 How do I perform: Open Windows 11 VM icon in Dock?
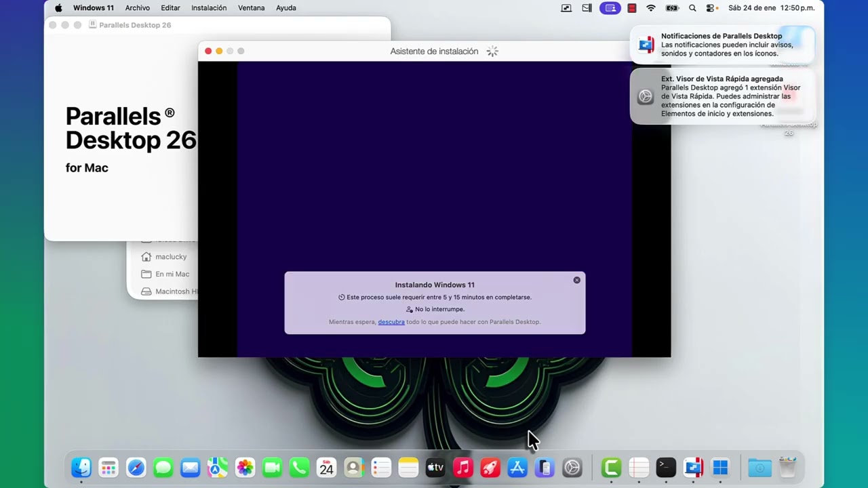(x=720, y=468)
